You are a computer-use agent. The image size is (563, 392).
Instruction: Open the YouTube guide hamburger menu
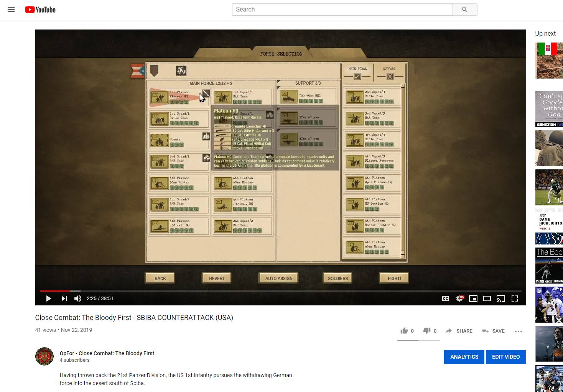tap(11, 10)
